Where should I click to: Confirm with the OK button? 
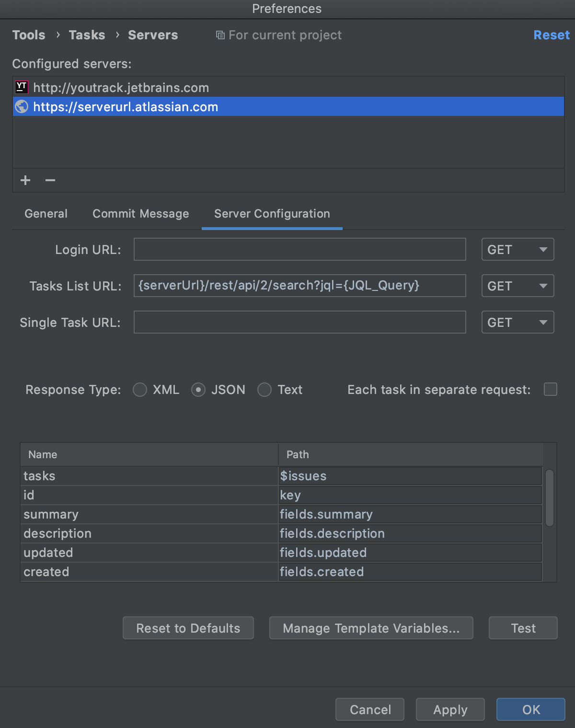531,709
